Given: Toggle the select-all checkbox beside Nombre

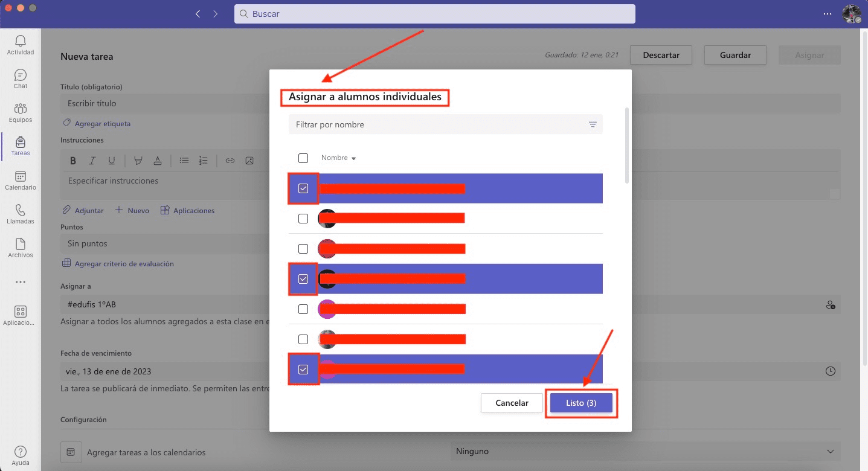Looking at the screenshot, I should pyautogui.click(x=303, y=158).
